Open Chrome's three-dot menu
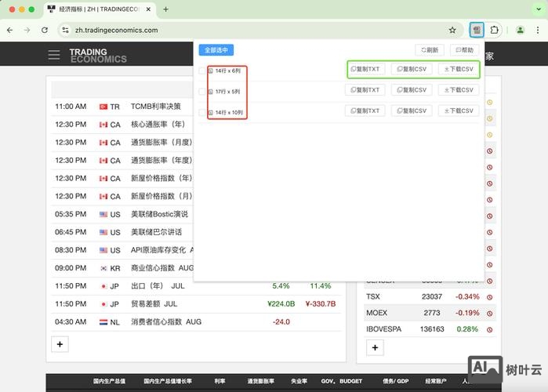 [538, 30]
